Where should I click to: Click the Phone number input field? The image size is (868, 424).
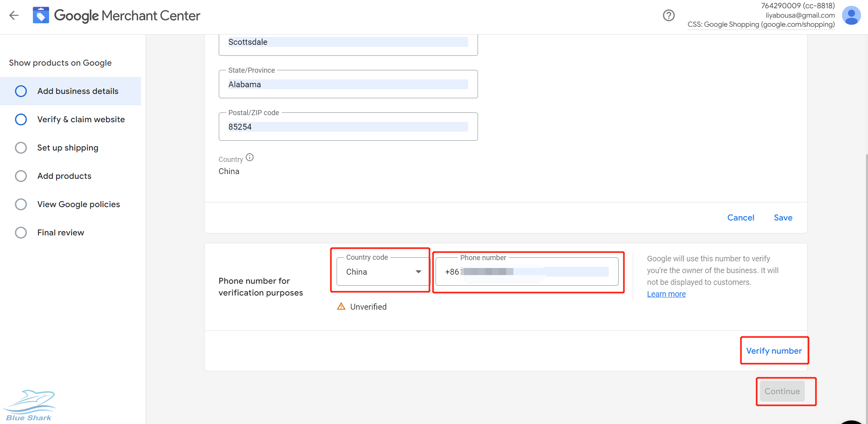click(x=527, y=272)
